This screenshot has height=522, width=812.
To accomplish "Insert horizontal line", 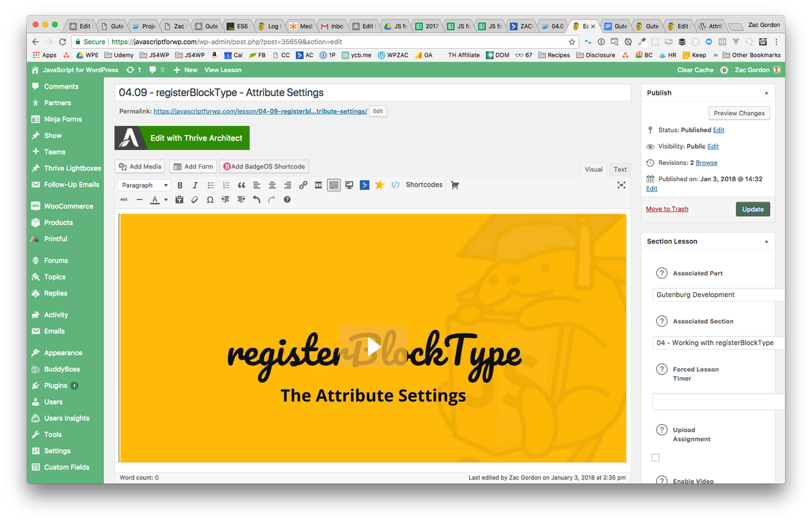I will [x=139, y=200].
